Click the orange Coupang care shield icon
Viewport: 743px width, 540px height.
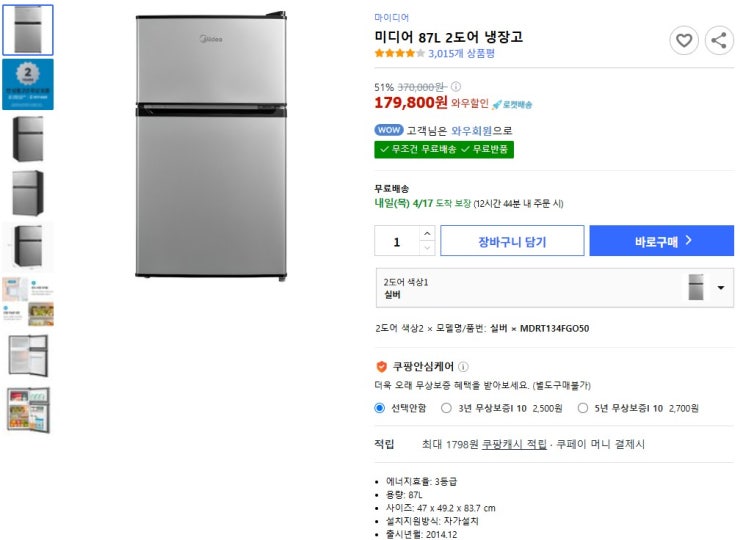click(x=381, y=367)
